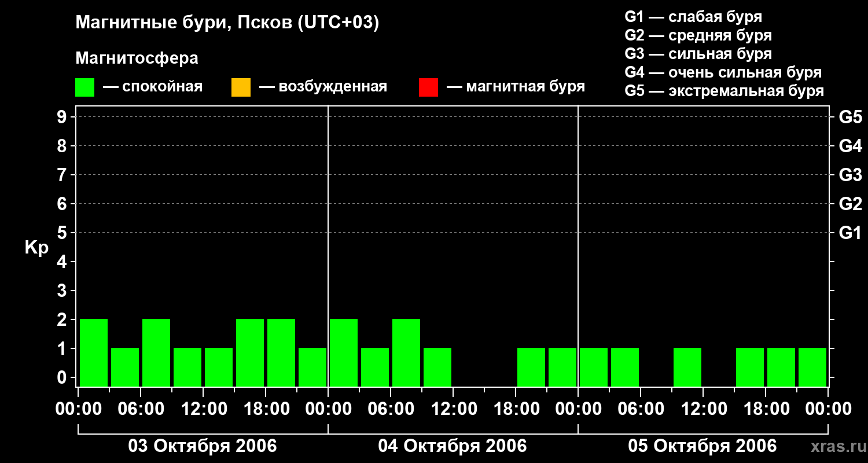
Task: Click the '— магнитная буря' legend label
Action: coord(516,87)
